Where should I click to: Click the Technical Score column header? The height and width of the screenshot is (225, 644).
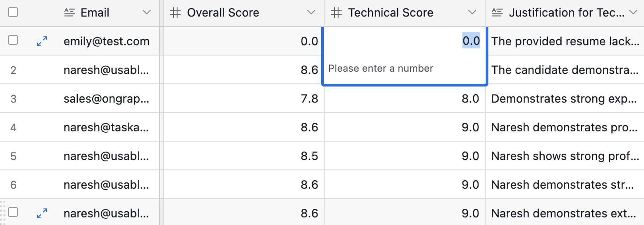[x=390, y=13]
